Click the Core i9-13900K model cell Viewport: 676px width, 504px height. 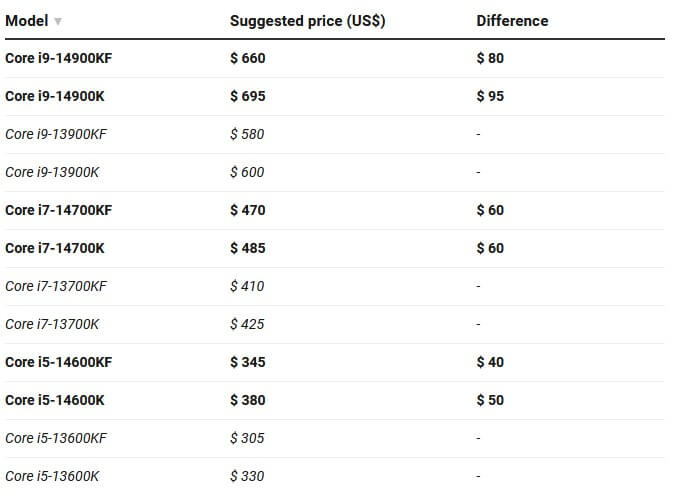tap(52, 172)
